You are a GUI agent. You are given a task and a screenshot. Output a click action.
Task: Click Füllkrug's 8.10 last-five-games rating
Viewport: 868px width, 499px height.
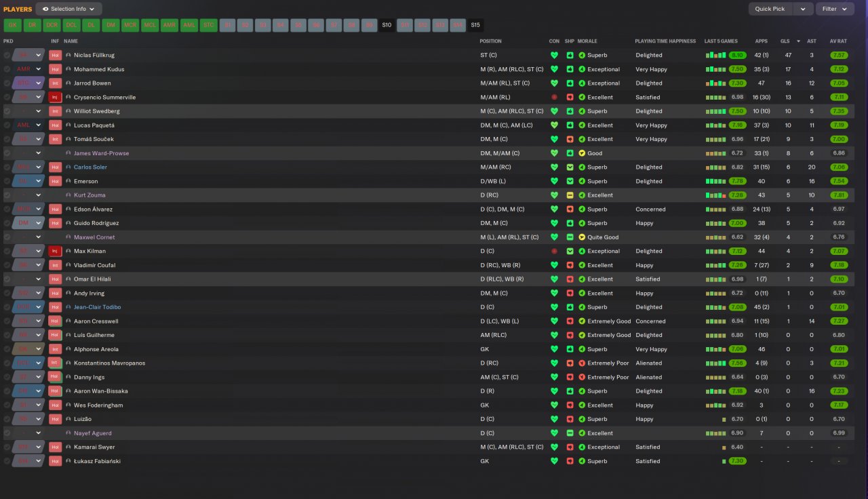[738, 55]
